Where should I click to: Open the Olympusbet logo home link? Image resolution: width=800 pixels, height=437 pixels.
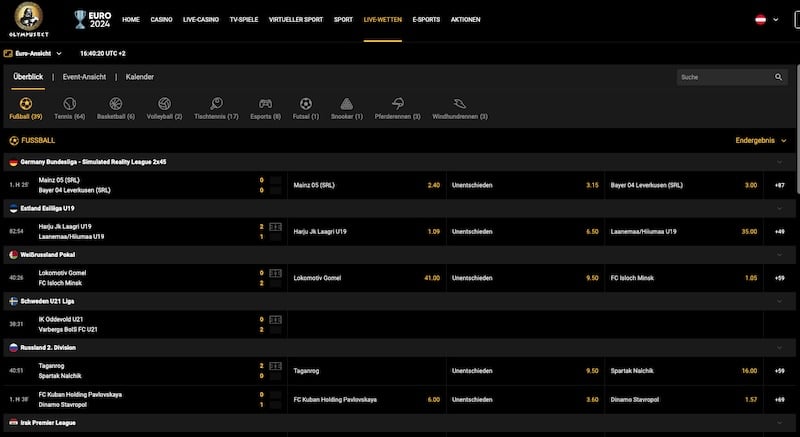[29, 19]
